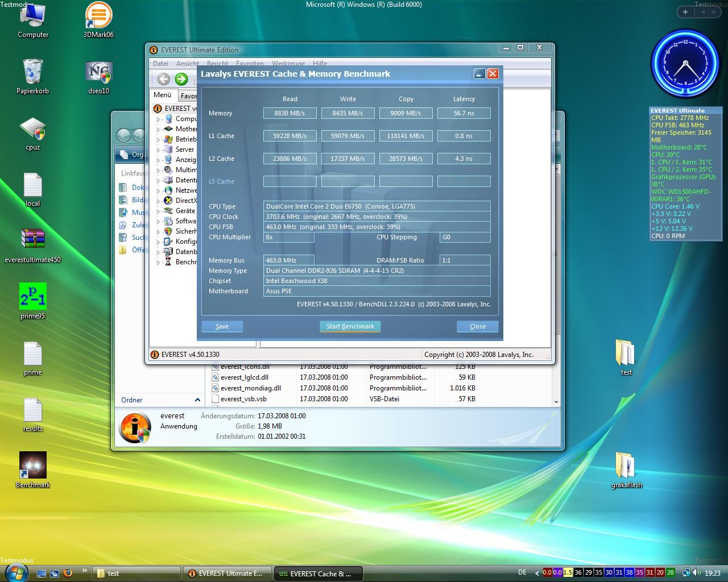Open the results file on desktop
728x582 pixels.
point(32,414)
